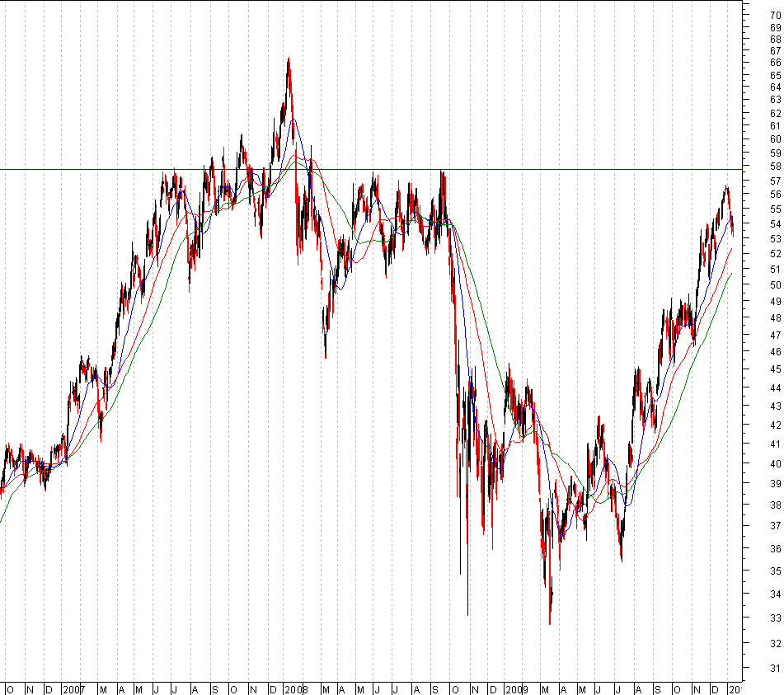
Task: Pick the 65 price level label
Action: click(x=776, y=76)
